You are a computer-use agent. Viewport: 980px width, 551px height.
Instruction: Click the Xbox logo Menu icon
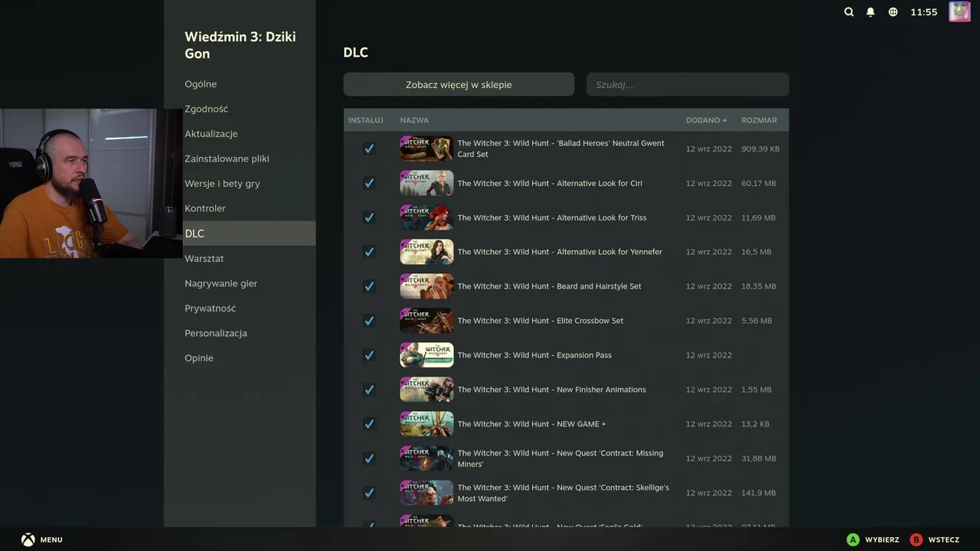click(28, 540)
